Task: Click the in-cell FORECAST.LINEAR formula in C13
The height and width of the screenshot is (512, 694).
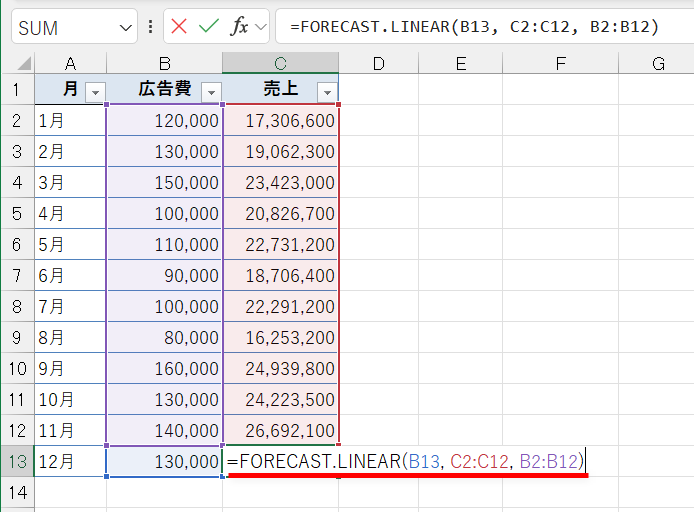Action: tap(405, 462)
